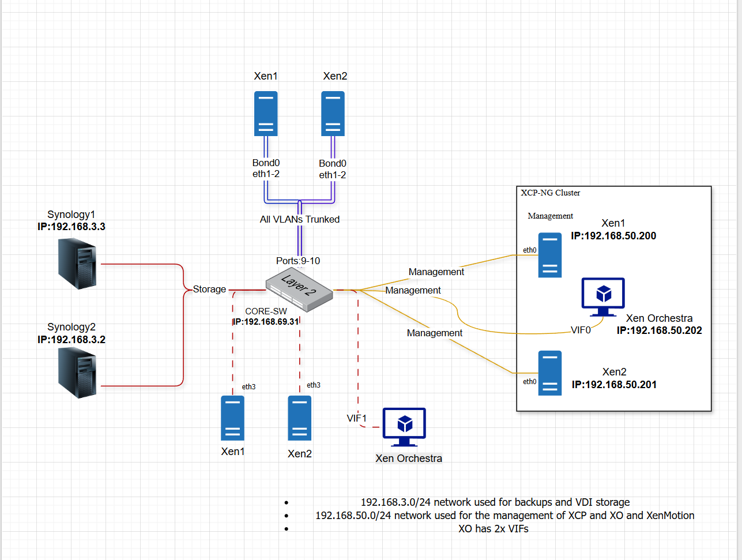Image resolution: width=742 pixels, height=560 pixels.
Task: Select the CORE-SW label
Action: pyautogui.click(x=266, y=311)
